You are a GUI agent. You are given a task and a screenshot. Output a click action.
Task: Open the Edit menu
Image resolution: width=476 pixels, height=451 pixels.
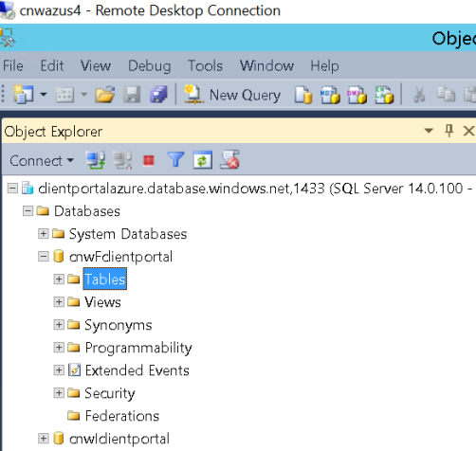click(52, 65)
